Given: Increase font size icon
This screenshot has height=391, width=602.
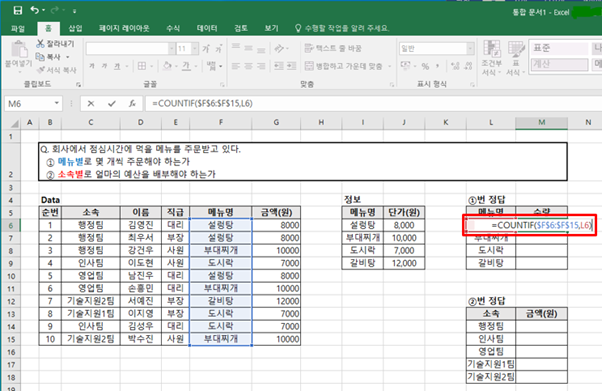Looking at the screenshot, I should click(206, 49).
